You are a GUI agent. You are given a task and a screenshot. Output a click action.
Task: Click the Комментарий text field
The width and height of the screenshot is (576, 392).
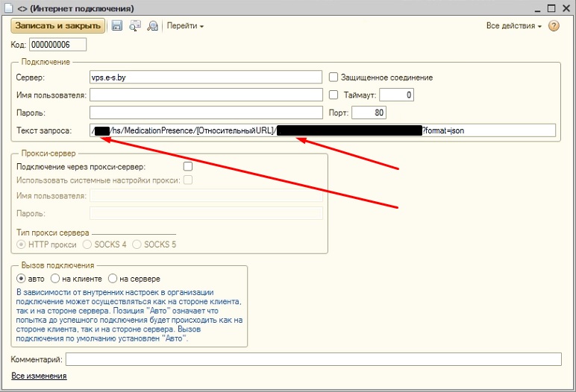point(313,360)
